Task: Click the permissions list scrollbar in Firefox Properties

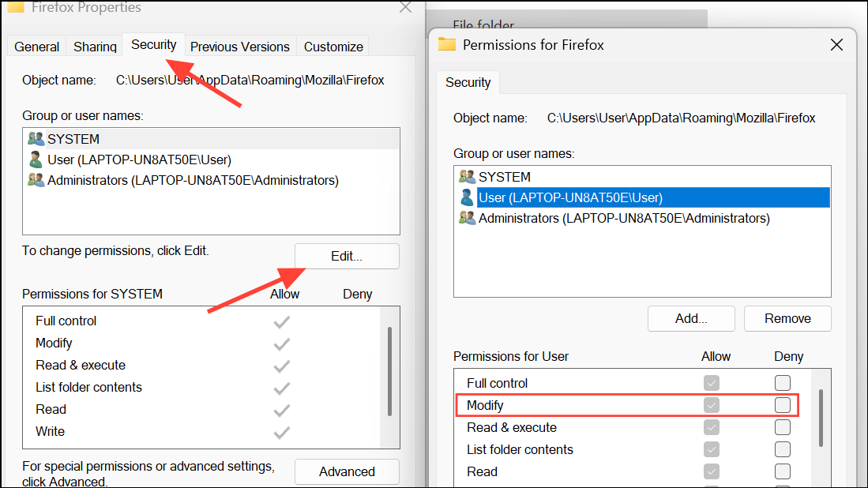Action: click(389, 371)
